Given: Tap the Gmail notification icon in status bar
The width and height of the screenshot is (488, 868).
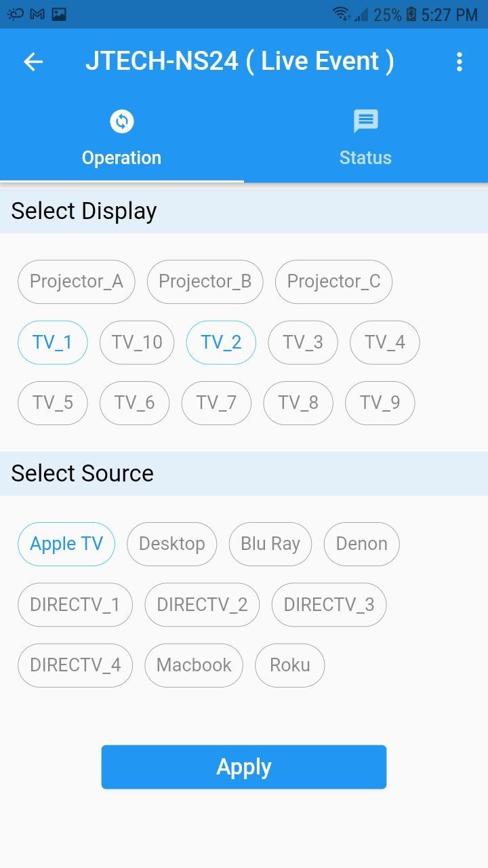Looking at the screenshot, I should (38, 14).
